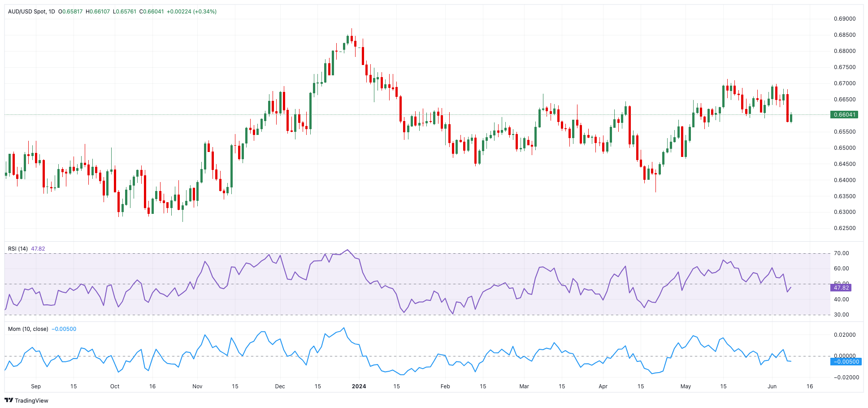
Task: Click the 0.64000 price axis label
Action: (x=845, y=180)
